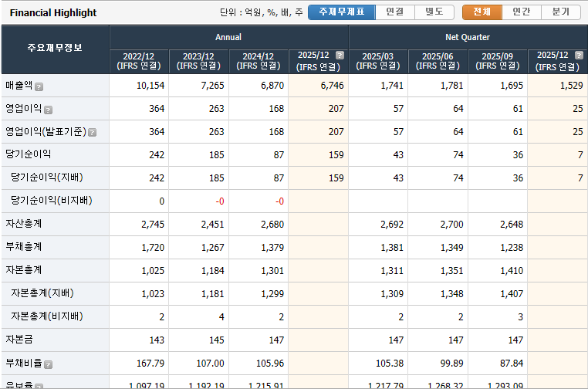
Task: Click the Annual column group header
Action: (228, 37)
